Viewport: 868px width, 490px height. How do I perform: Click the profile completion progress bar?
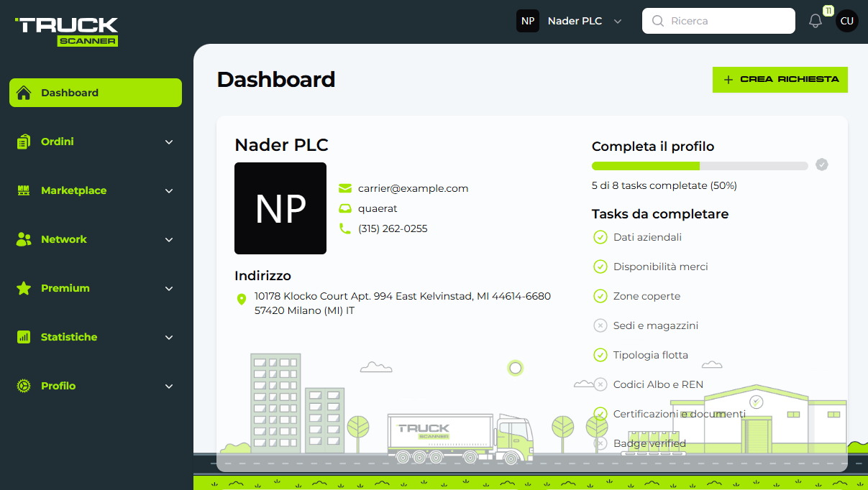(699, 166)
